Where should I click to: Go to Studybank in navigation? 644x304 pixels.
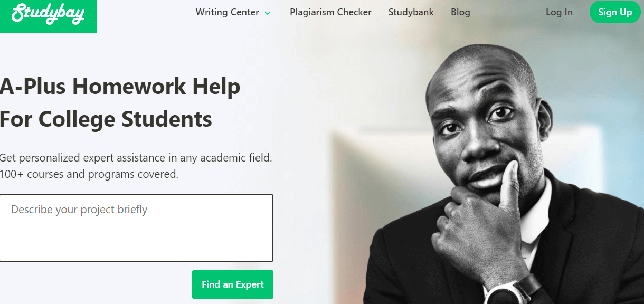coord(411,12)
